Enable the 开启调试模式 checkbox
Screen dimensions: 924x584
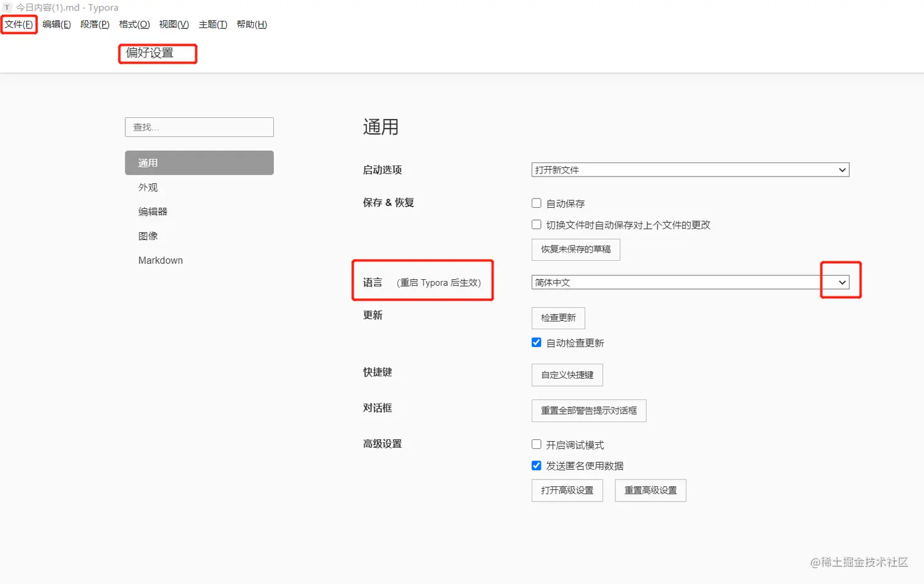tap(537, 445)
